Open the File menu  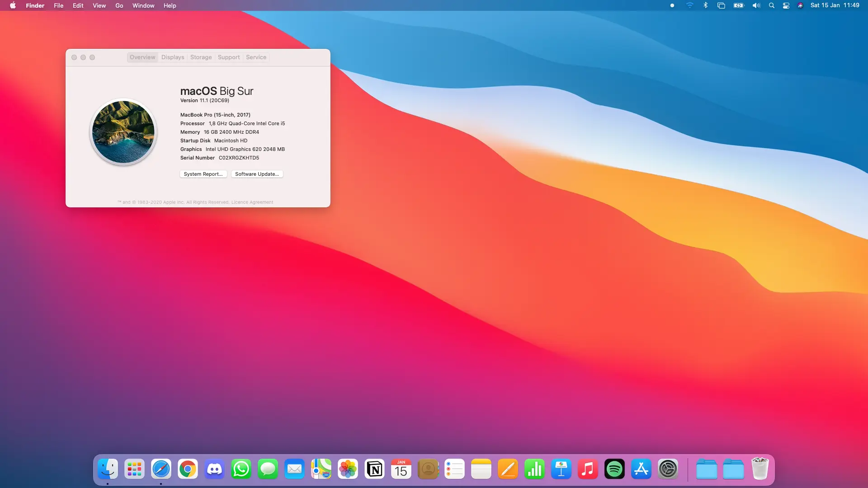(58, 5)
